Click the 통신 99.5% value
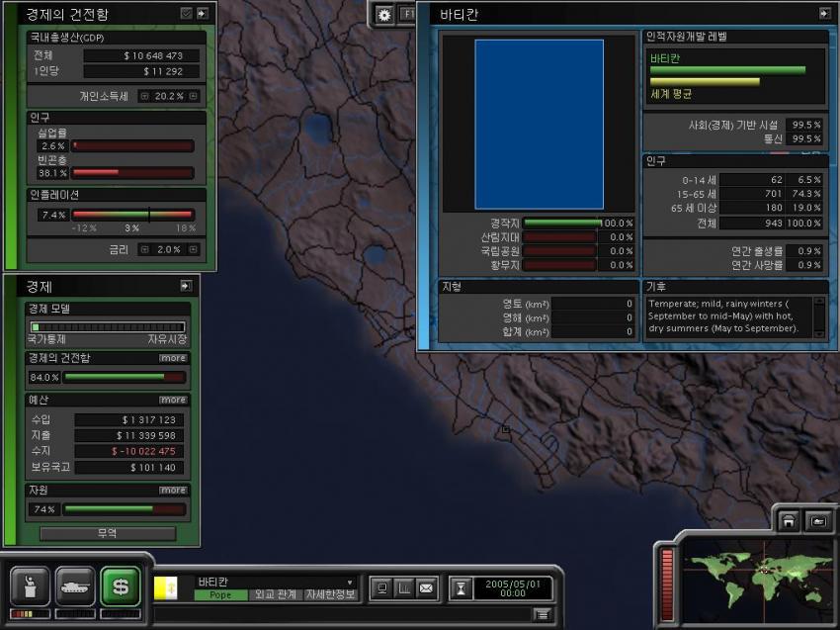This screenshot has height=630, width=840. click(805, 138)
